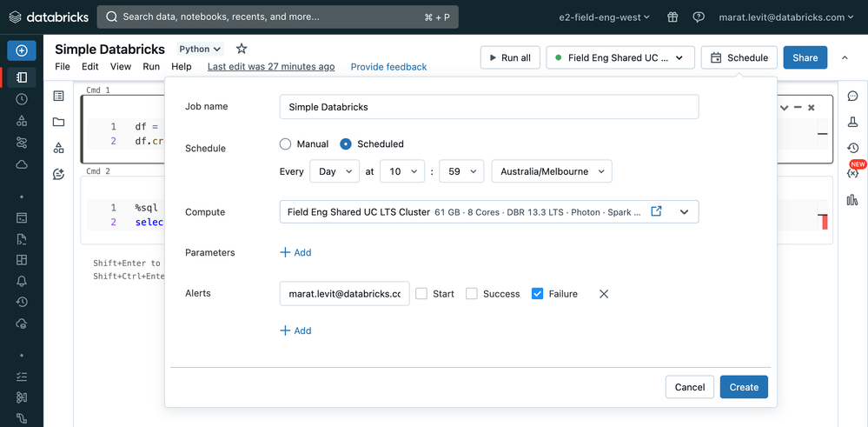Open the Day frequency dropdown
This screenshot has width=868, height=427.
click(x=334, y=171)
